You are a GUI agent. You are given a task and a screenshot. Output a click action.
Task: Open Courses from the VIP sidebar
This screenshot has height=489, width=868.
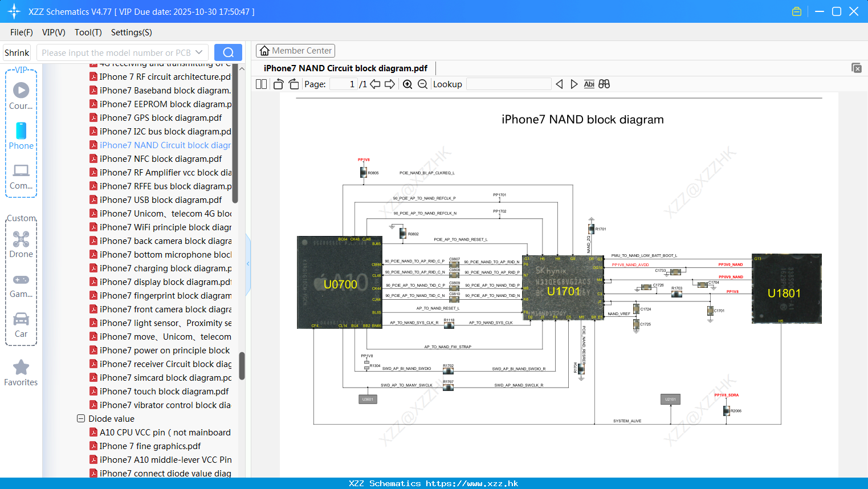tap(21, 96)
